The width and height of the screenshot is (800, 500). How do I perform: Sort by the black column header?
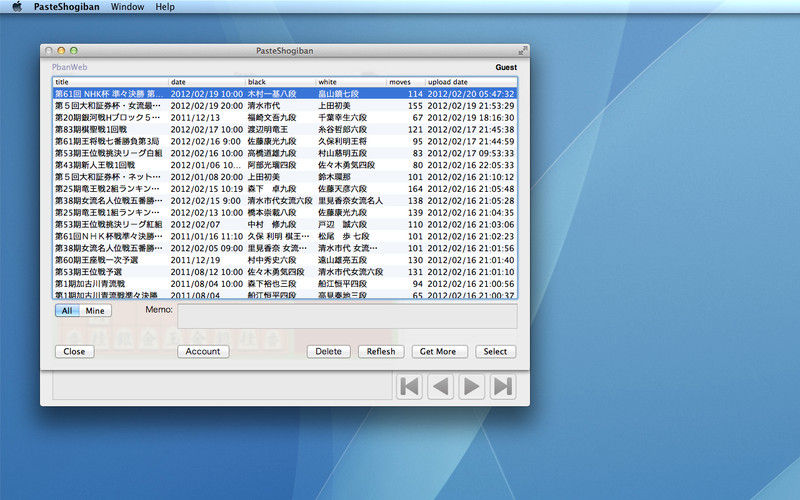pos(281,82)
